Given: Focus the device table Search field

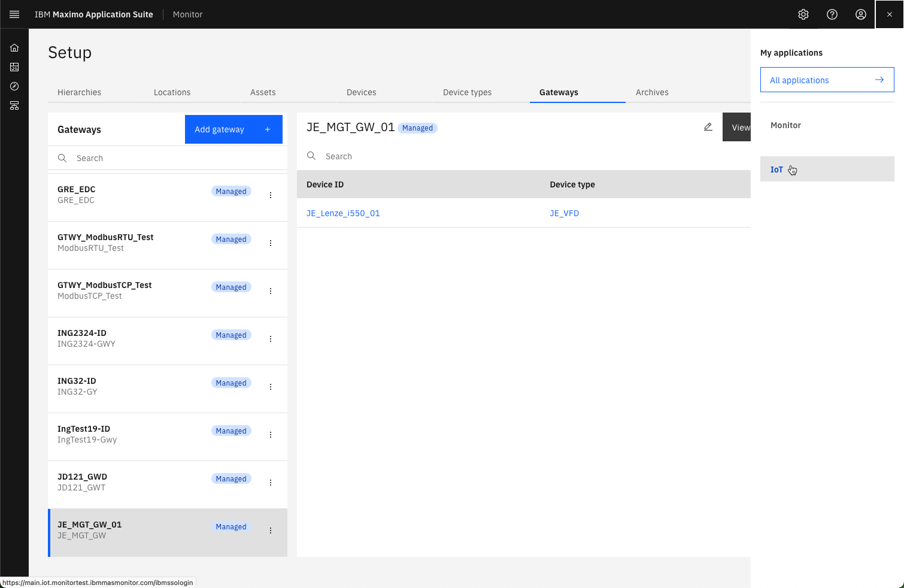Looking at the screenshot, I should (524, 156).
